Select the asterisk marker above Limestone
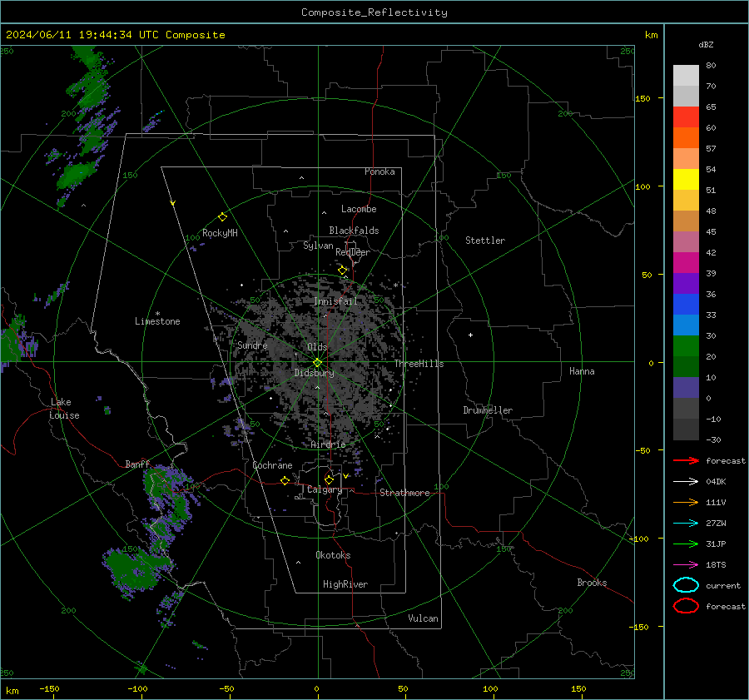The width and height of the screenshot is (749, 700). point(157,314)
